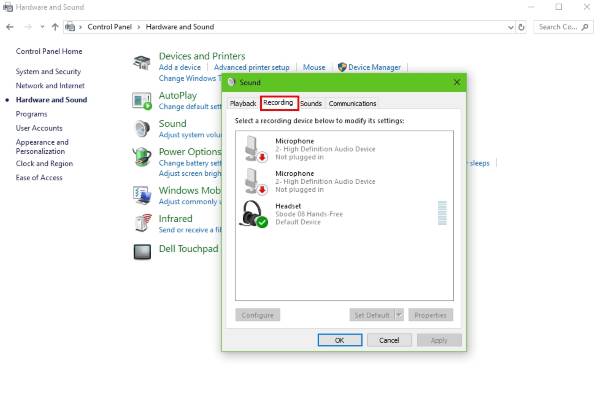Open recent locations dropdown arrow
Screen dimensions: 600x417
click(x=42, y=27)
